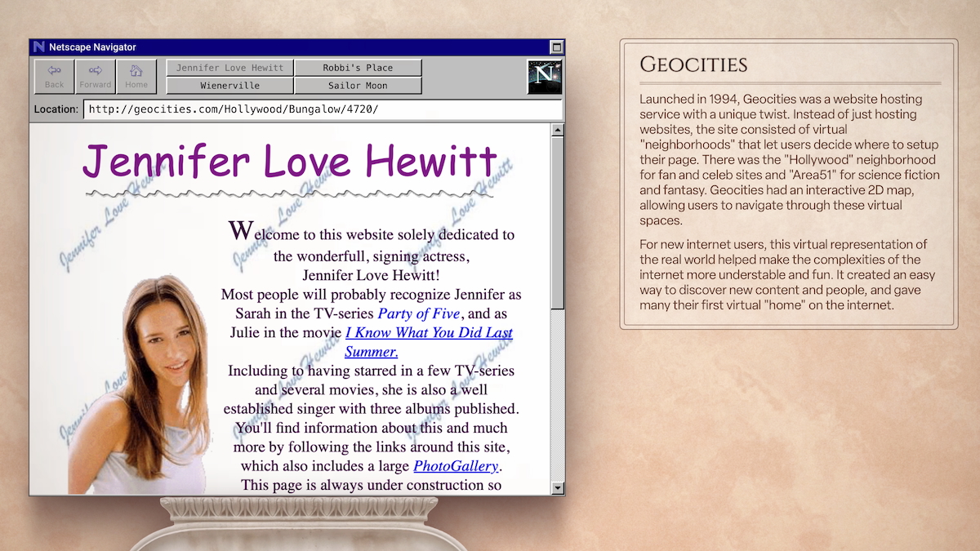Click the vertical scrollbar thumb
Screen dimensions: 980x551
pos(558,223)
